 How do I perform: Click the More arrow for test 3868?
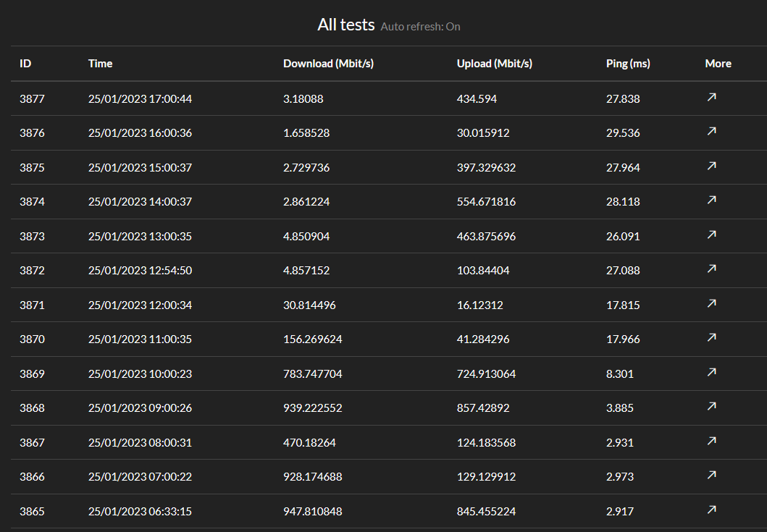coord(711,406)
